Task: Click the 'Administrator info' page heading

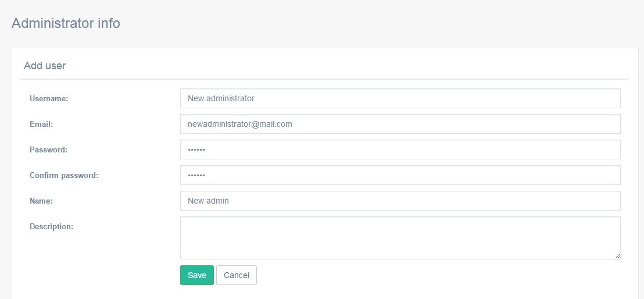Action: pyautogui.click(x=66, y=23)
